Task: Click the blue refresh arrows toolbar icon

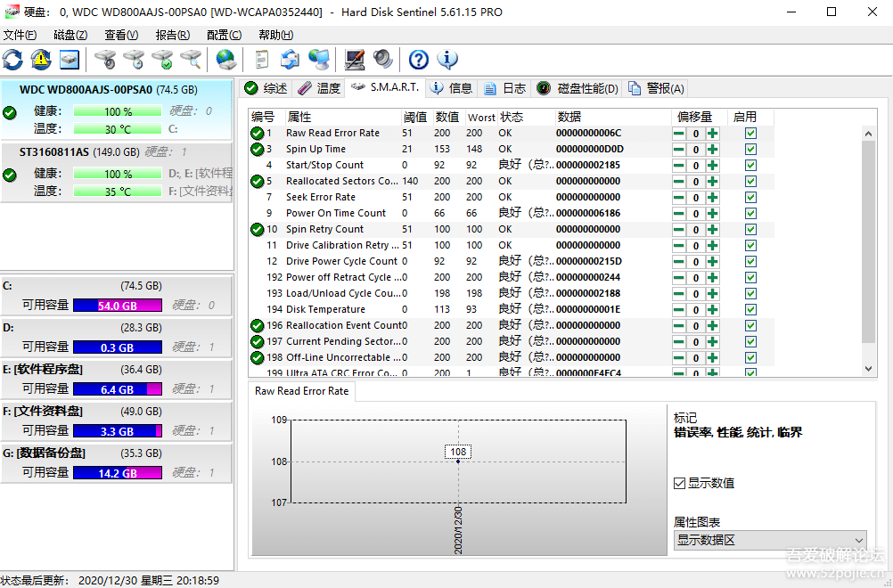Action: (12, 59)
